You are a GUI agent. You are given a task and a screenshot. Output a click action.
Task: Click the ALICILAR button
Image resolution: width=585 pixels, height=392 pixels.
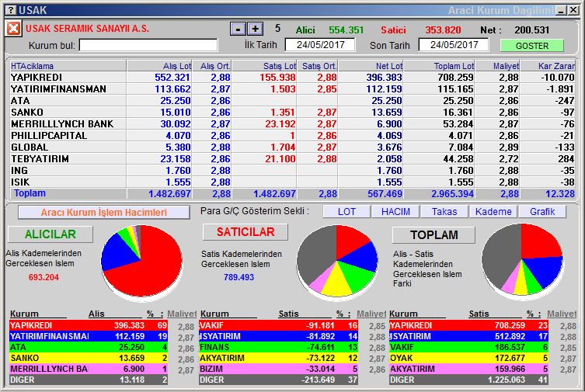coord(50,234)
